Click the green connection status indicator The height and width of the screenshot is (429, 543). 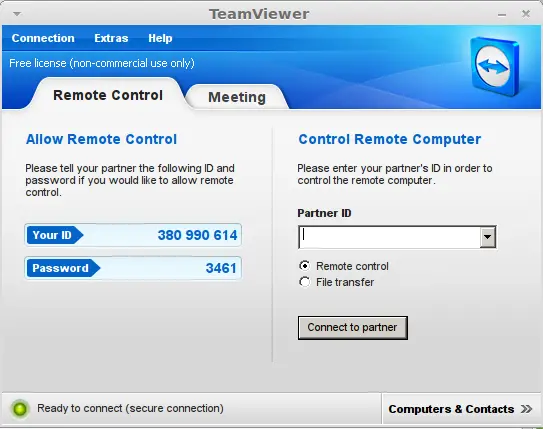coord(20,409)
